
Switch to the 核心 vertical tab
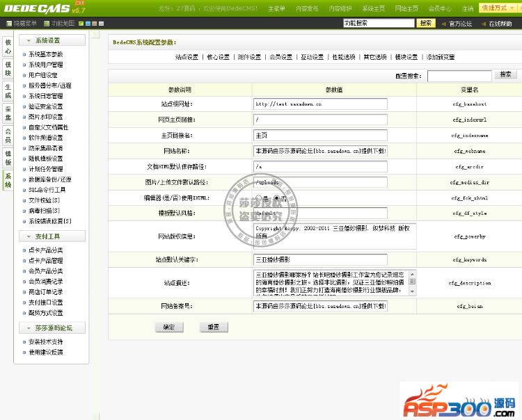tap(8, 47)
